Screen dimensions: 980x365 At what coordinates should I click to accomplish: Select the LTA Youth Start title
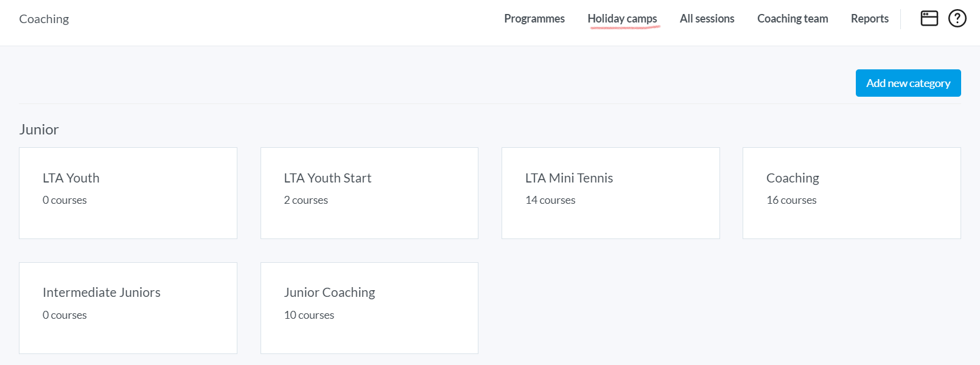click(327, 178)
